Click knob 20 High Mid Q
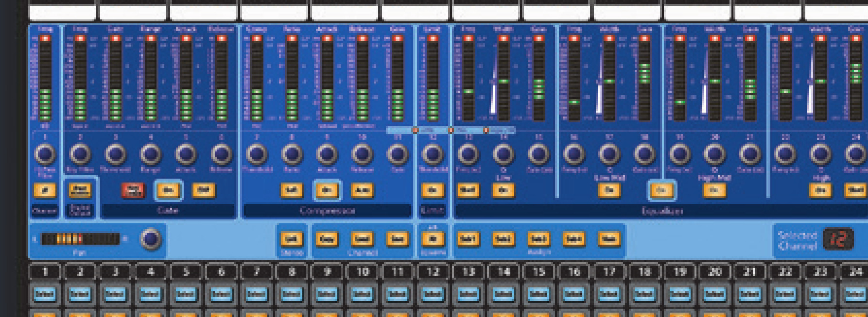The height and width of the screenshot is (317, 868). pos(714,154)
